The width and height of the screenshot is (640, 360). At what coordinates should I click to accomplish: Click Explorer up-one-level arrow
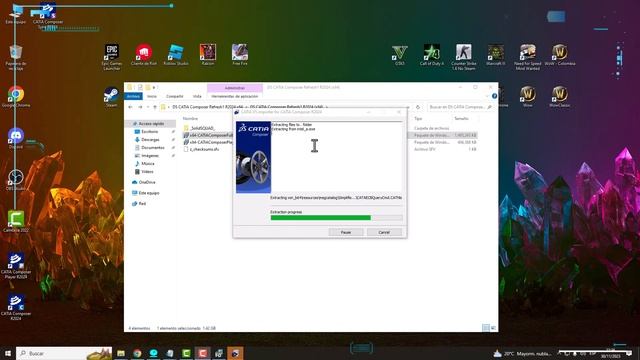(x=155, y=107)
